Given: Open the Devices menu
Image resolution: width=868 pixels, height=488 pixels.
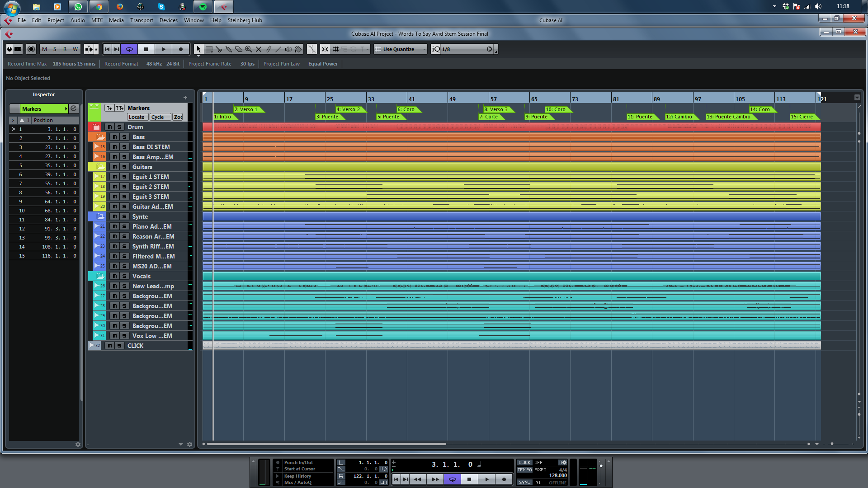Looking at the screenshot, I should [x=168, y=20].
